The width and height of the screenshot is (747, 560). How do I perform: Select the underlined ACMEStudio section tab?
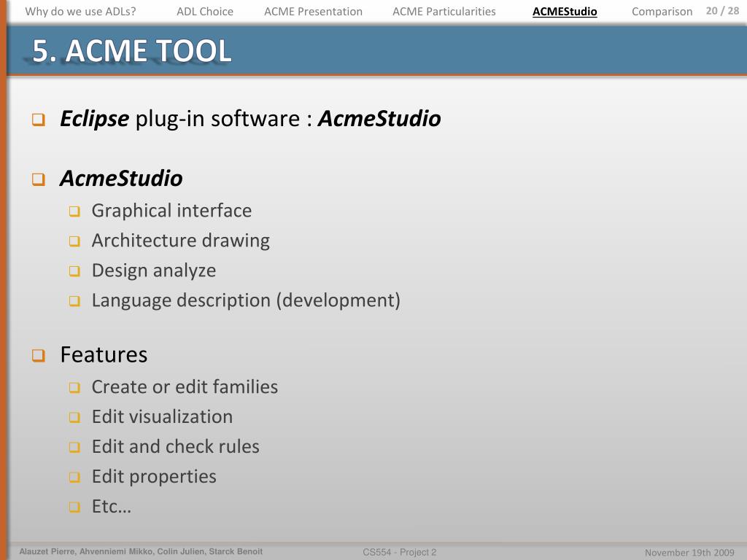tap(565, 12)
